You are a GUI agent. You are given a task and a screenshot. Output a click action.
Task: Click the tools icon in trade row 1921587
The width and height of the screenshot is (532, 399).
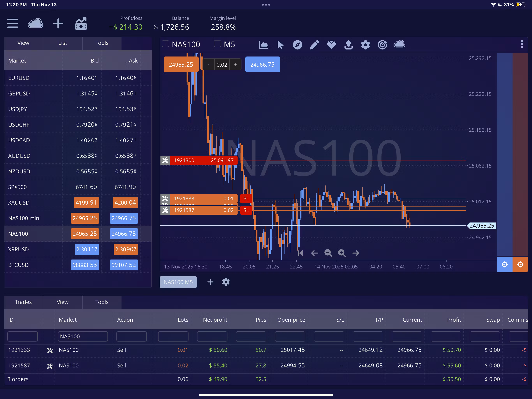click(50, 366)
